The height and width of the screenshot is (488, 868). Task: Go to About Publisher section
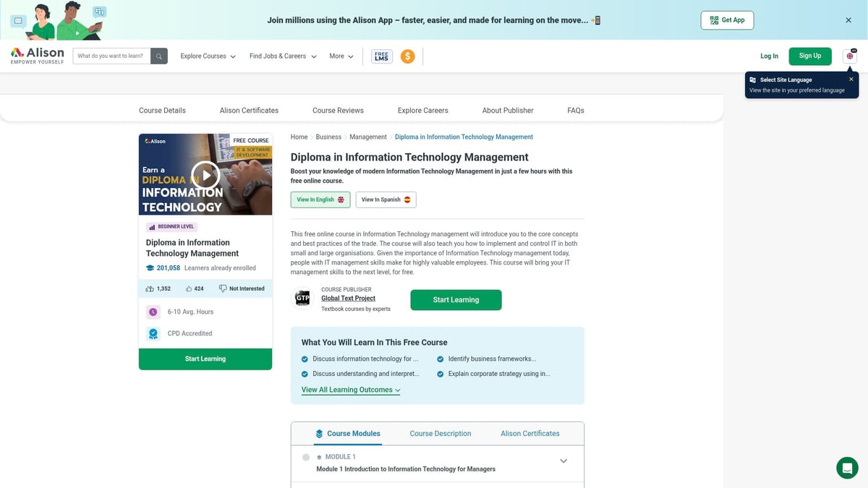(x=508, y=111)
